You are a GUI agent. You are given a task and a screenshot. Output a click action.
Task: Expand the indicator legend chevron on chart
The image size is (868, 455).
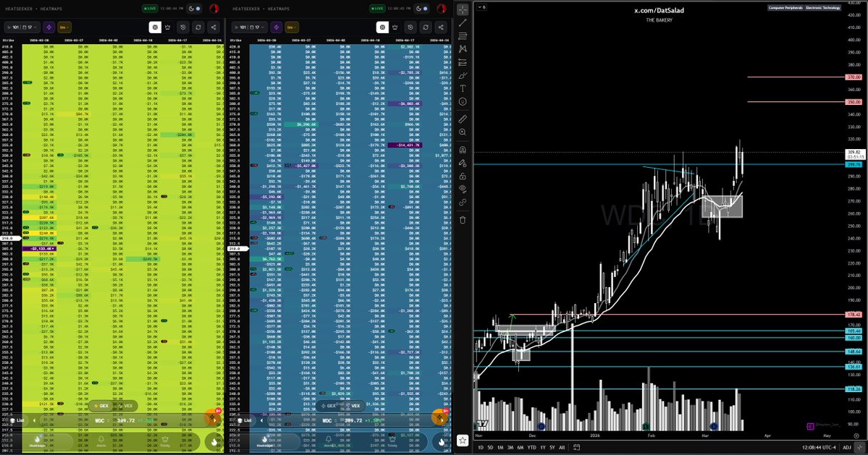tap(481, 7)
